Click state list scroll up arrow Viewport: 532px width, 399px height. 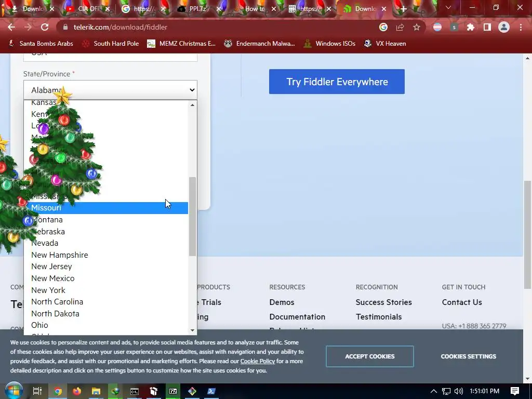192,105
